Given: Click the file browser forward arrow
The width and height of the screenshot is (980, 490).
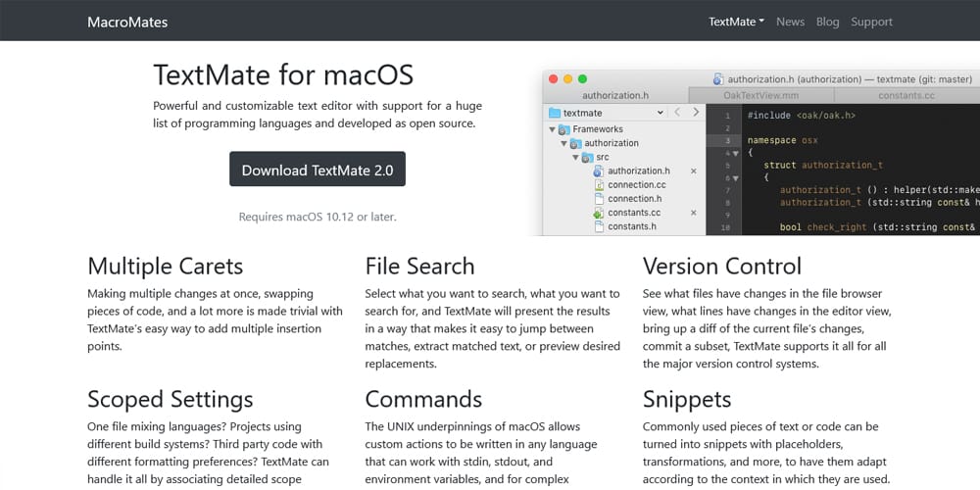Looking at the screenshot, I should click(696, 113).
